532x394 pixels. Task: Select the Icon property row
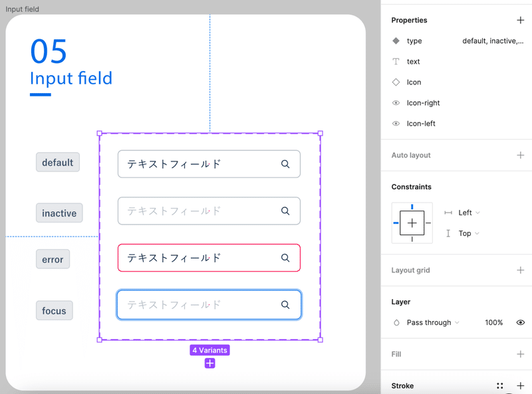tap(458, 82)
